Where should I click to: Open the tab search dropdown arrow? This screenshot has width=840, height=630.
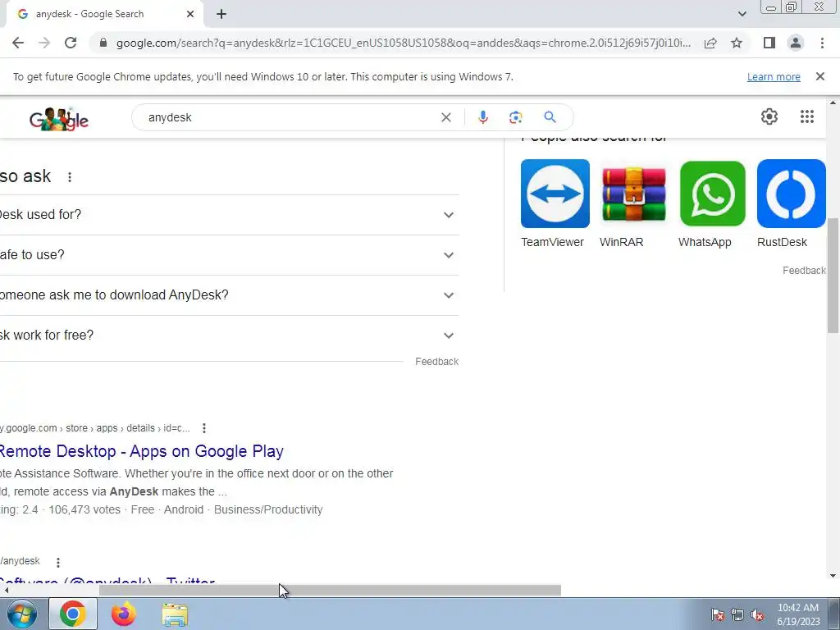tap(742, 15)
